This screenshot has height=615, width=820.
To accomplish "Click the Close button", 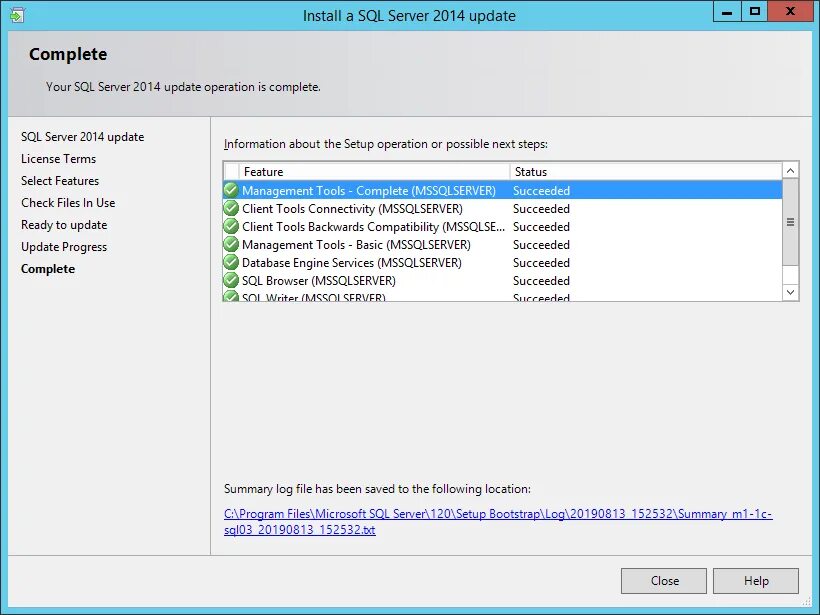I will (x=664, y=581).
